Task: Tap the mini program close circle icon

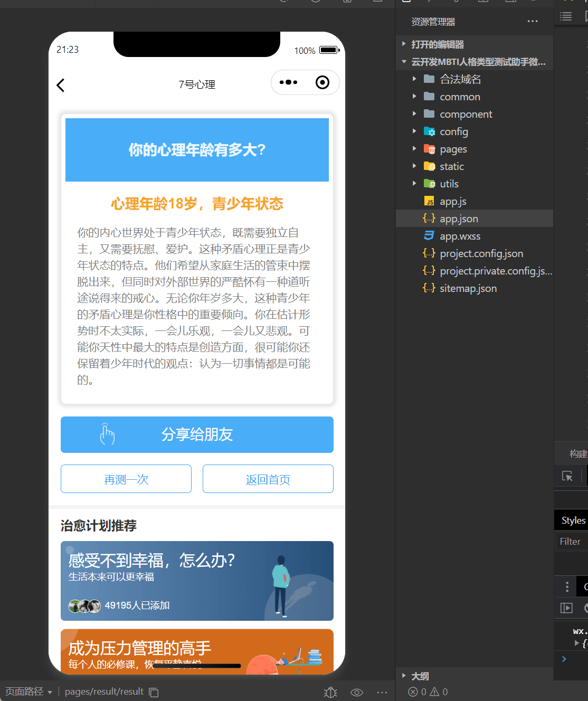Action: [322, 82]
